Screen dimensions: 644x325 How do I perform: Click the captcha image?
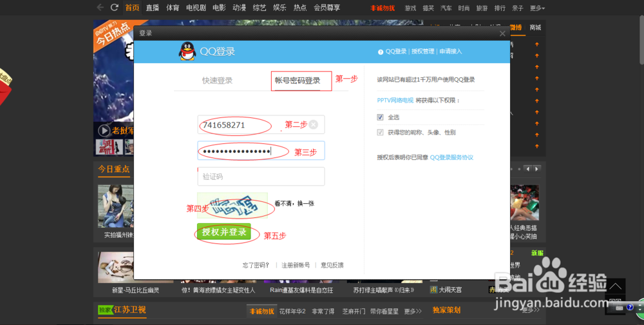click(232, 205)
